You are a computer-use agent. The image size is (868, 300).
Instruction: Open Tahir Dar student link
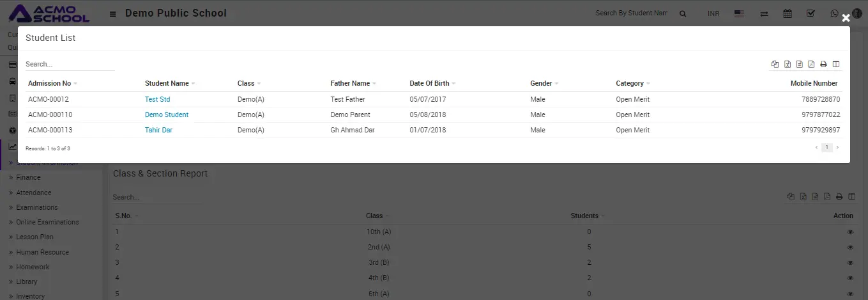(x=158, y=130)
